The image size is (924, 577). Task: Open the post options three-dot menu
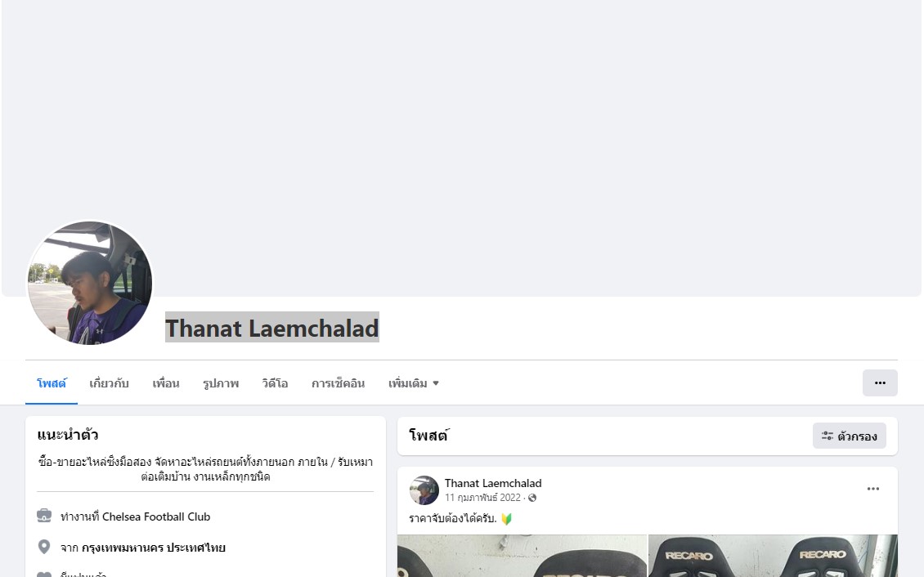(x=872, y=489)
